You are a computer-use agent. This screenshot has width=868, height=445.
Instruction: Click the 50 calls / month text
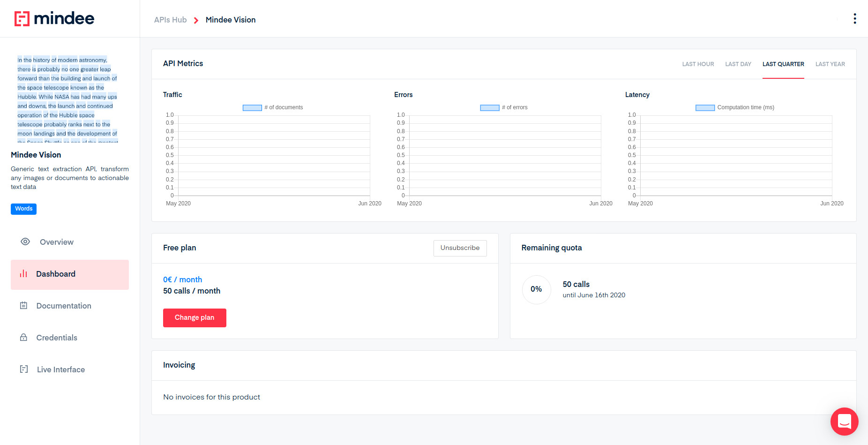[192, 291]
